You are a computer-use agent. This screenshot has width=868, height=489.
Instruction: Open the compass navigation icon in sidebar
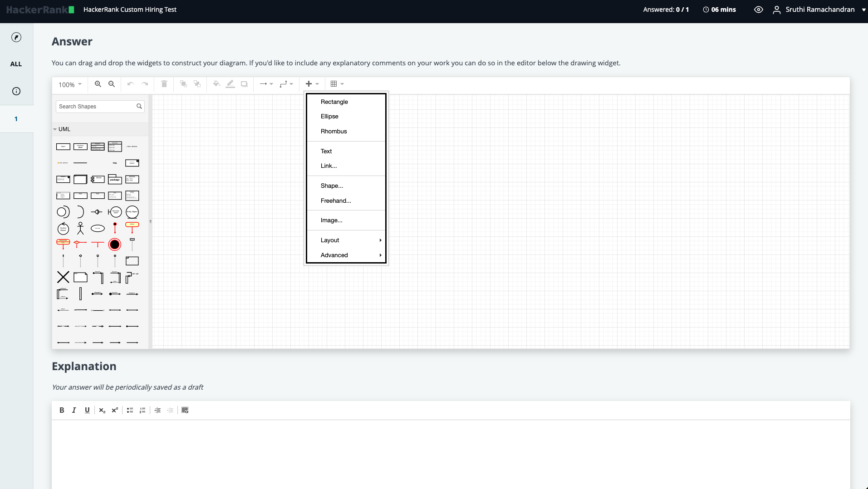[16, 37]
